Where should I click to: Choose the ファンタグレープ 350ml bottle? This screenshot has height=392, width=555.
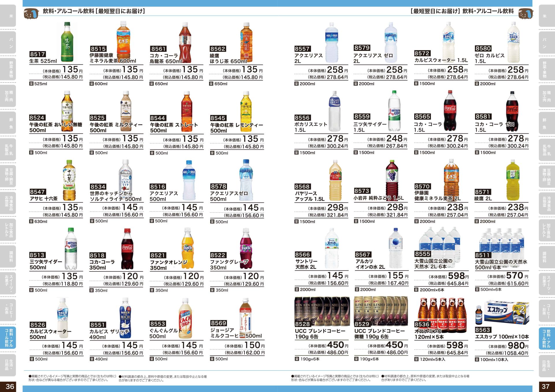(x=246, y=249)
